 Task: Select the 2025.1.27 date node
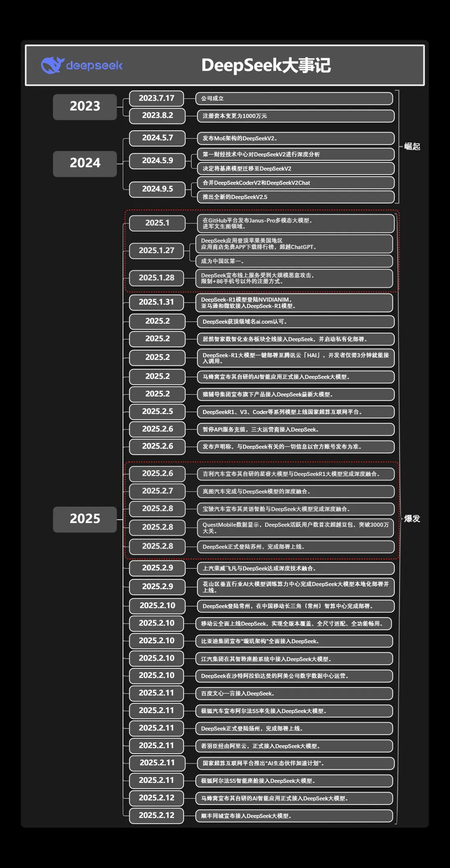[x=157, y=251]
